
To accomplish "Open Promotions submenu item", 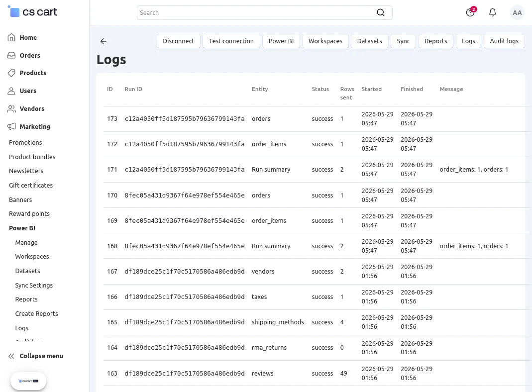I will tap(25, 142).
